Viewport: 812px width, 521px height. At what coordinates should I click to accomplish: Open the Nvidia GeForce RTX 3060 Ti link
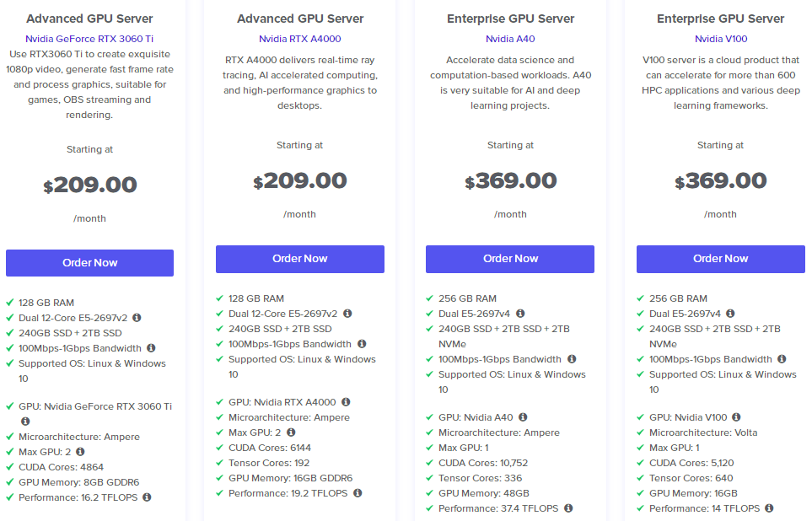click(89, 39)
